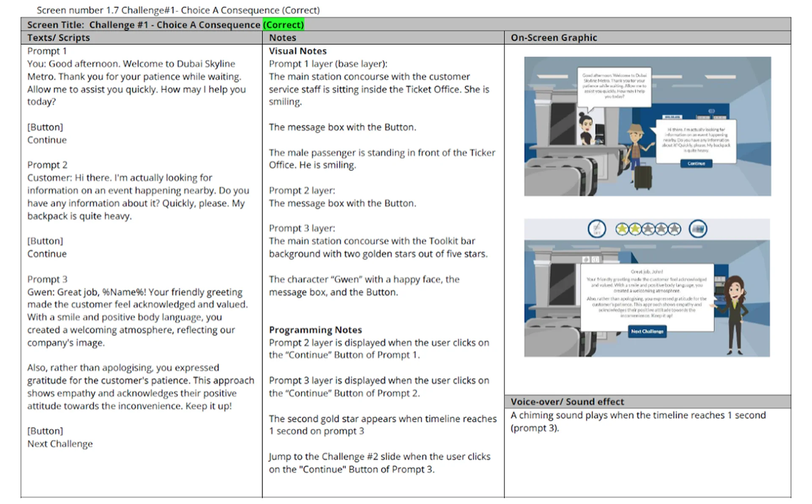
Task: Click the Next Challenge button in mockup
Action: (647, 331)
